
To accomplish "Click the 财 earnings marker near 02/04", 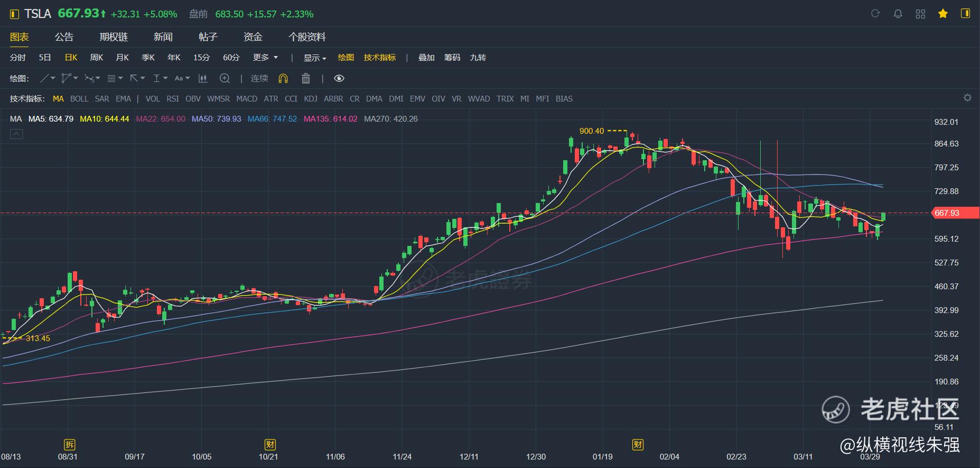I will pyautogui.click(x=638, y=445).
